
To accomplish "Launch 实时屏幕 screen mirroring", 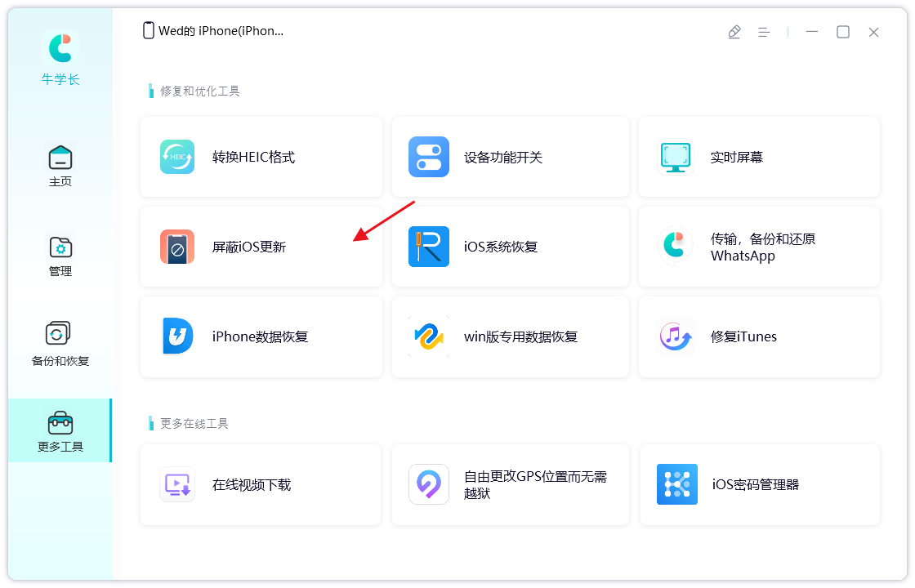I will (759, 157).
